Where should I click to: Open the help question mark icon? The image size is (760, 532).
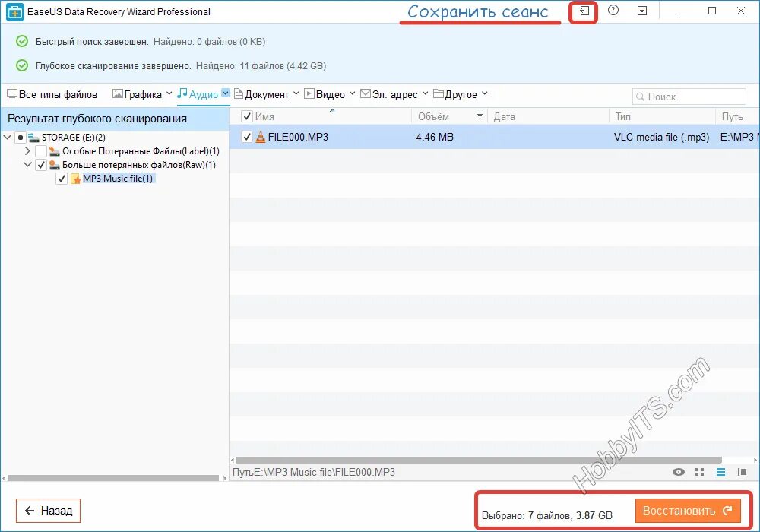(x=613, y=10)
